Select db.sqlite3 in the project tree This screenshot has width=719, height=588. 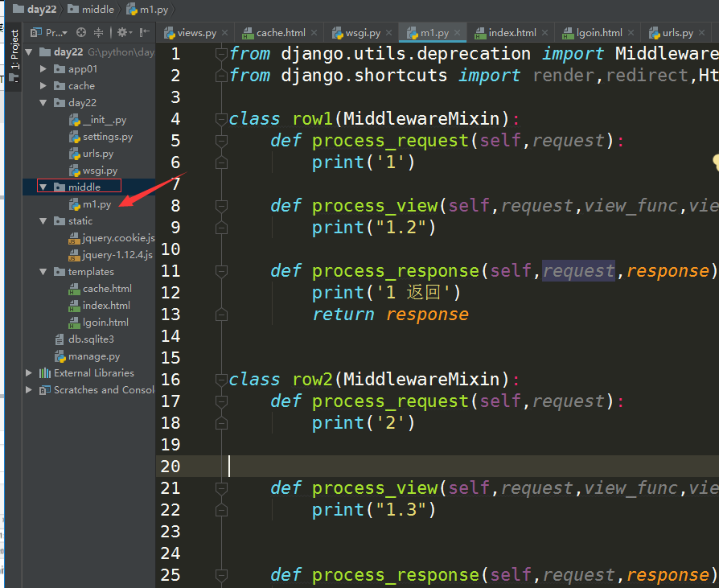tap(84, 340)
